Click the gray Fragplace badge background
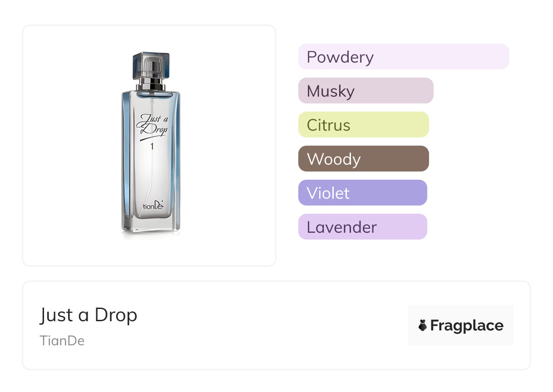 point(461,325)
